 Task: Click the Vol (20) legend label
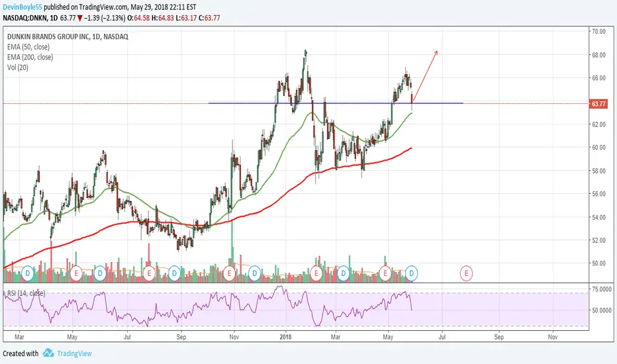(18, 68)
